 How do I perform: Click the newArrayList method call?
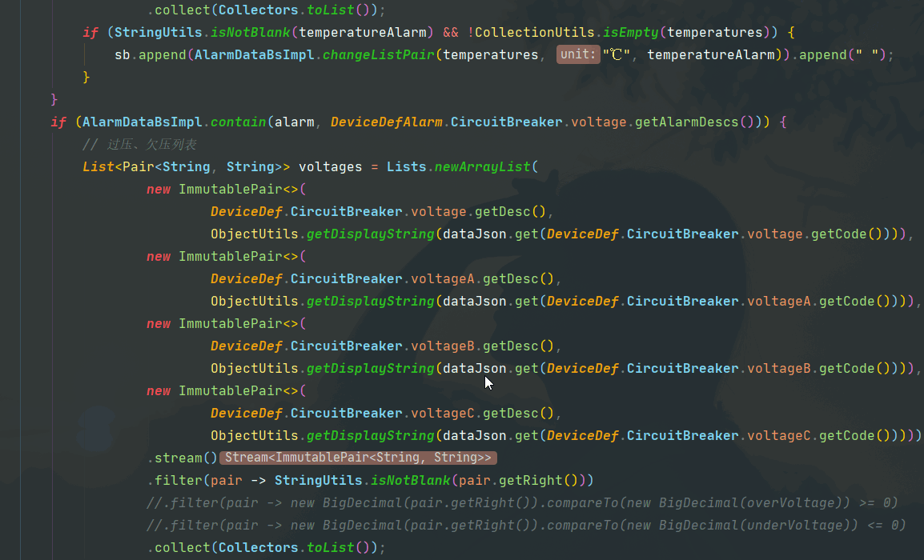[483, 166]
